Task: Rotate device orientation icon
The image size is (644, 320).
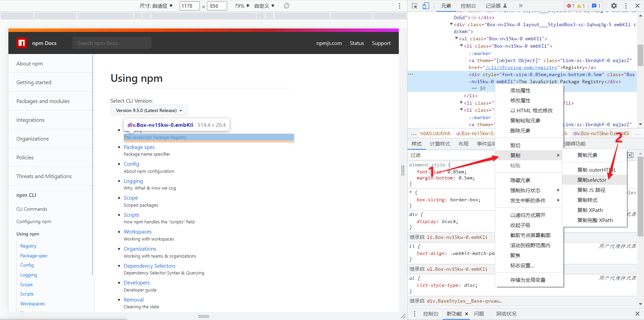Action: coord(286,6)
